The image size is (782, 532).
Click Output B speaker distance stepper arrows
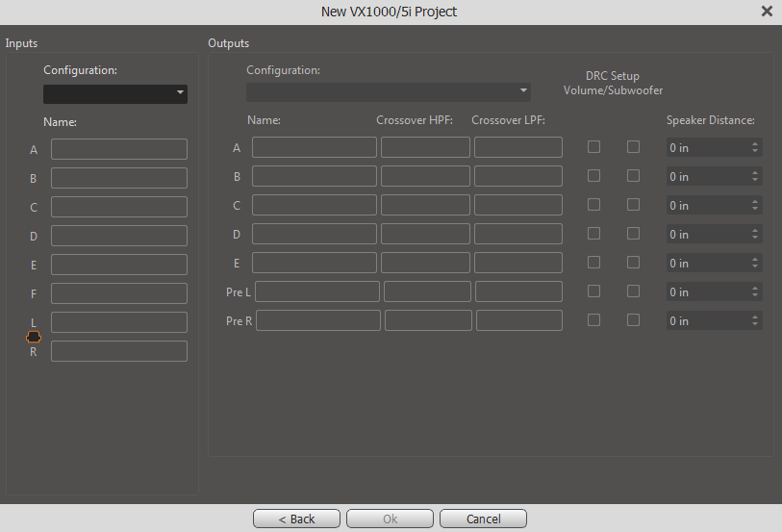click(x=755, y=176)
